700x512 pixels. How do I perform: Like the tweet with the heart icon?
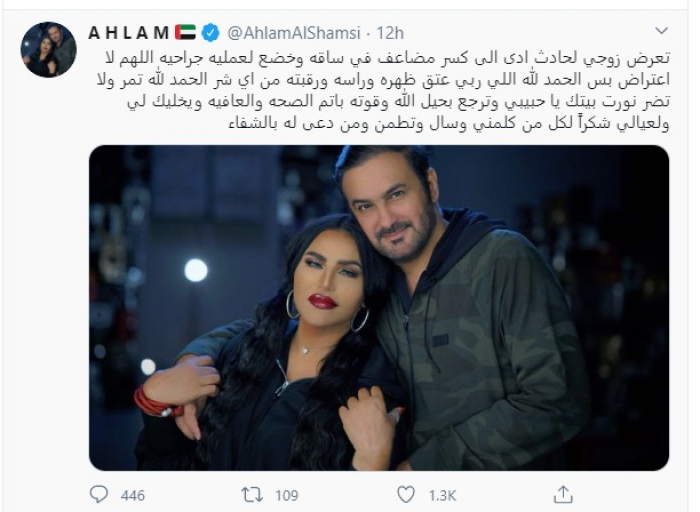(406, 495)
